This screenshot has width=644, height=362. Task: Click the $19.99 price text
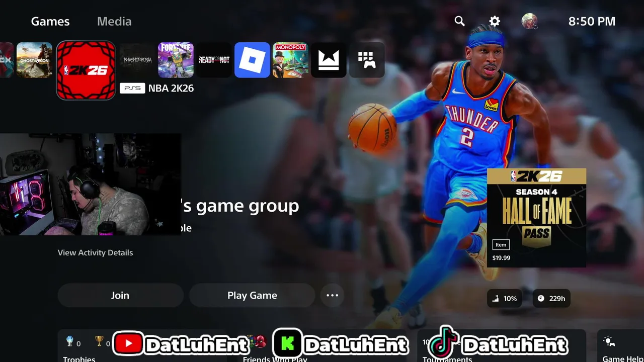click(501, 257)
